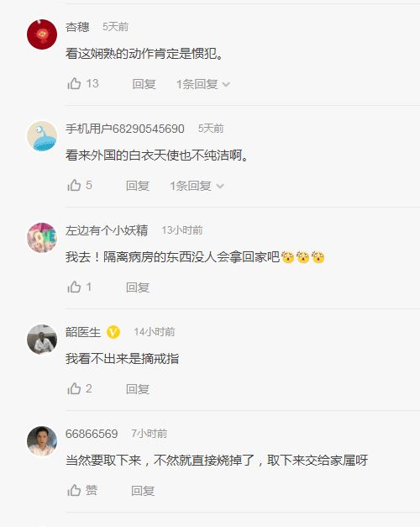
Task: Open 韶医生's doctor avatar photo
Action: (42, 340)
